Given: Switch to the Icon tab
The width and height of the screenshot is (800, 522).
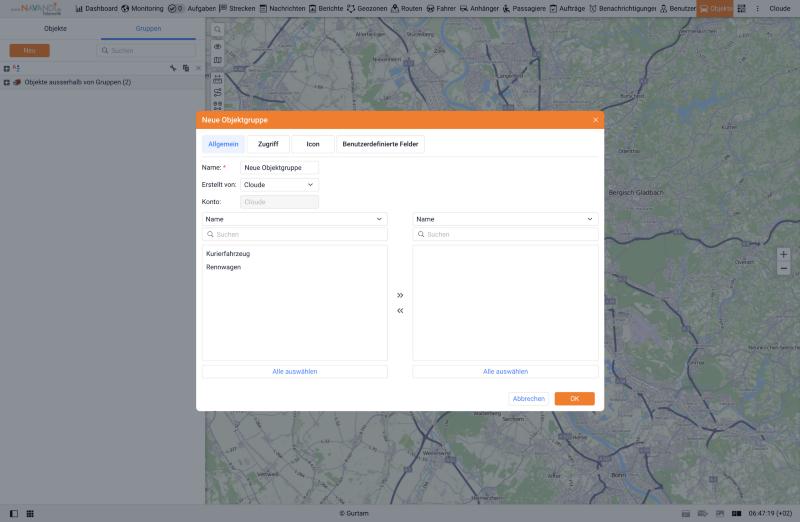Looking at the screenshot, I should pyautogui.click(x=313, y=144).
